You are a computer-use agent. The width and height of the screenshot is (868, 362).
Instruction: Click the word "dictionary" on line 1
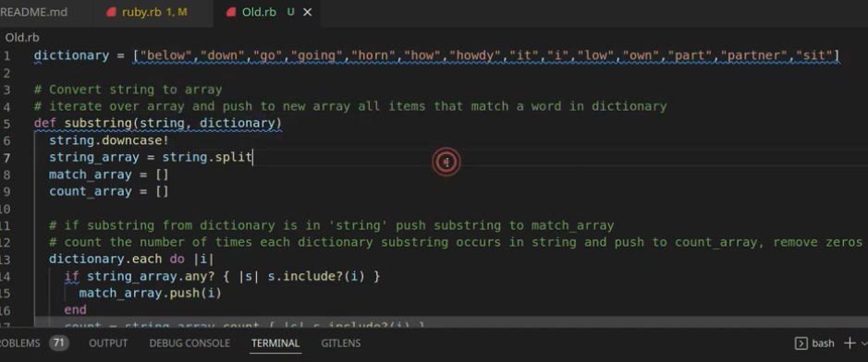(71, 55)
